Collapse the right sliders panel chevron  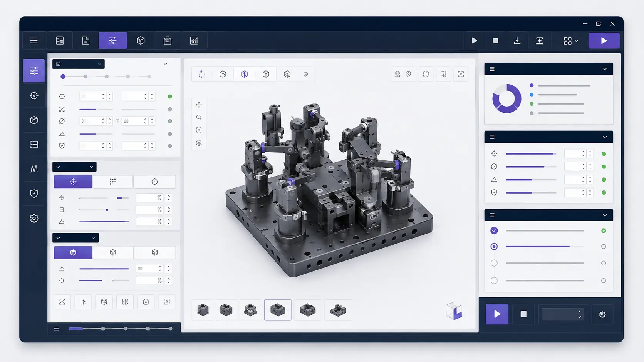pyautogui.click(x=605, y=137)
